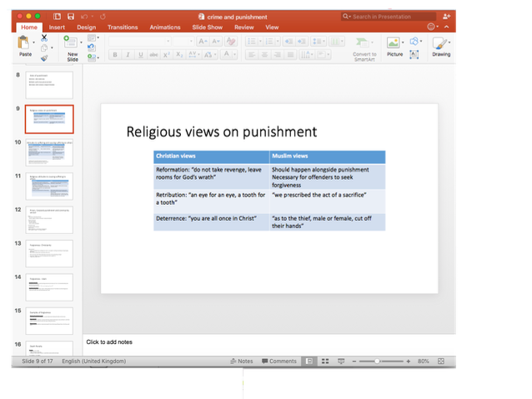Switch to the Transitions tab
This screenshot has height=399, width=532.
point(123,27)
